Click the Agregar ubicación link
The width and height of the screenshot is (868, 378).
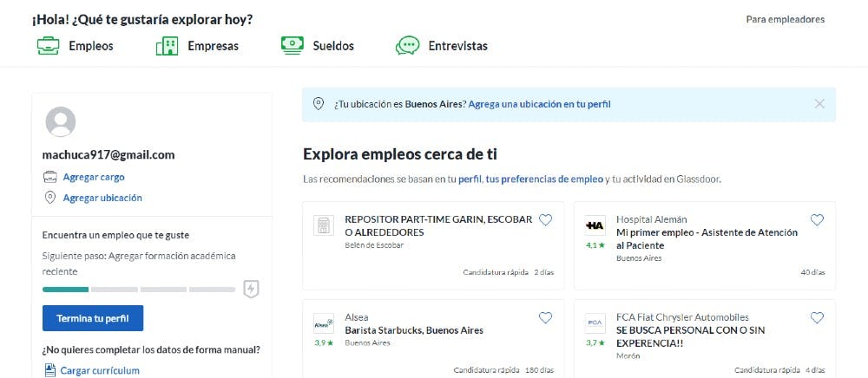tap(102, 198)
